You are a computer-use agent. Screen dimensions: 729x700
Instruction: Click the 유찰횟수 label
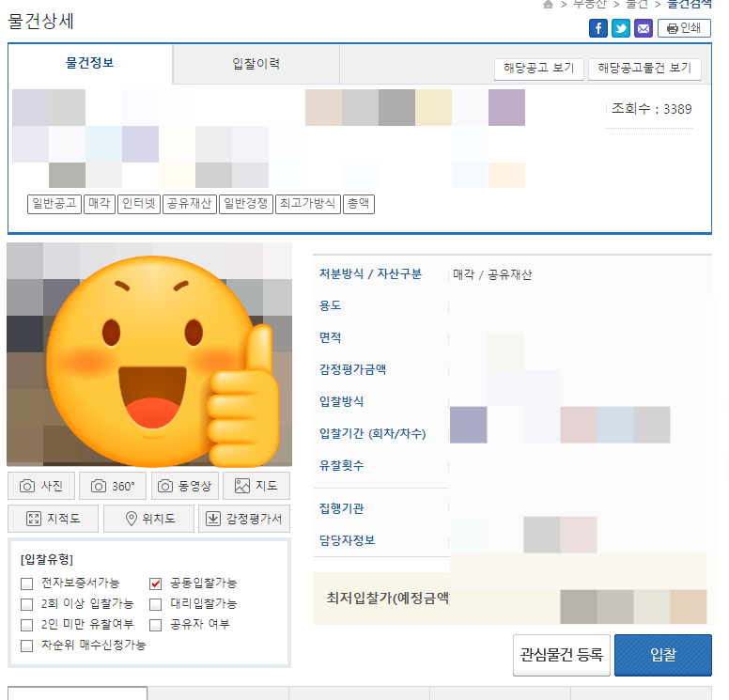pyautogui.click(x=341, y=466)
